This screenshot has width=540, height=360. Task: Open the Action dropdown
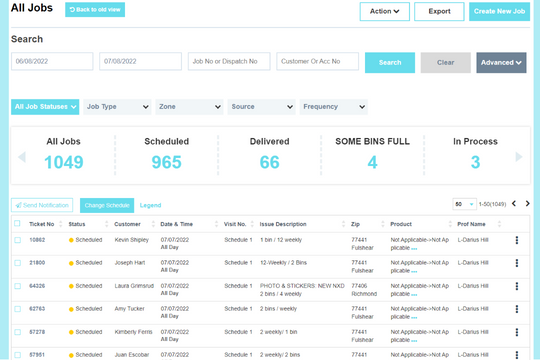[x=385, y=11]
